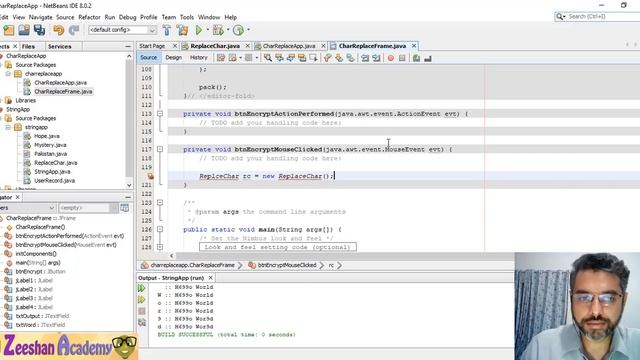Click the New Project toolbar icon

click(8, 30)
